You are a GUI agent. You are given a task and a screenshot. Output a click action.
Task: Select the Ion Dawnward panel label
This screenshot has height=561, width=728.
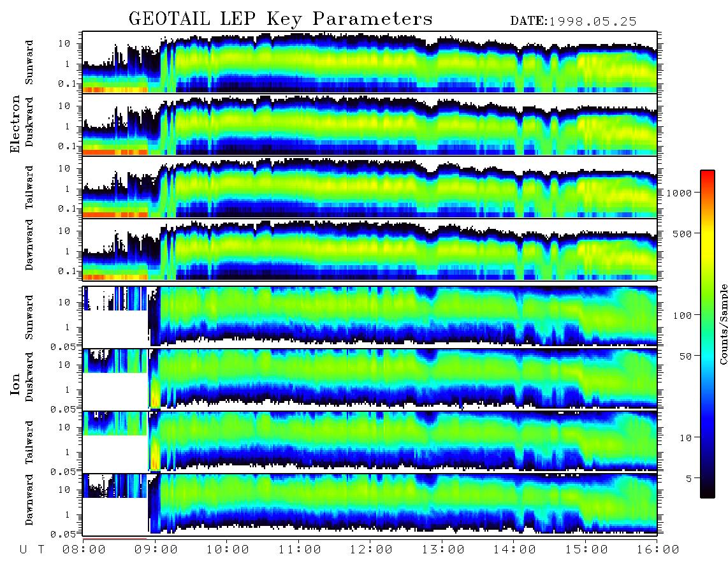coord(29,500)
